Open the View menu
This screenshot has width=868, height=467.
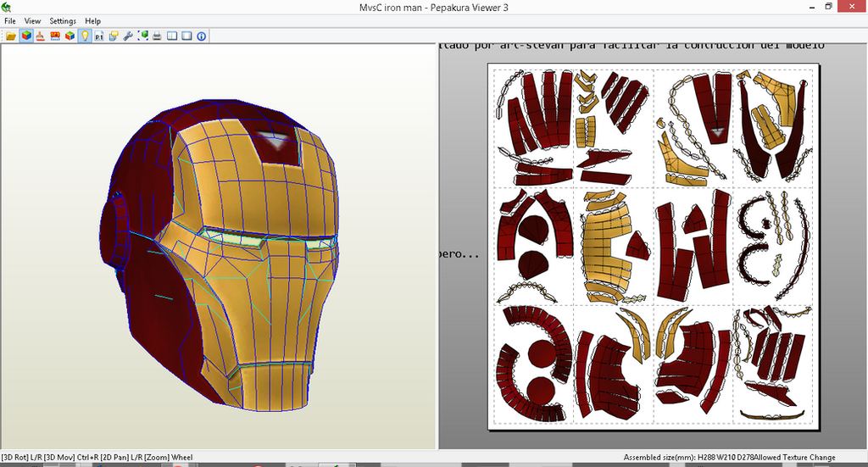coord(33,21)
